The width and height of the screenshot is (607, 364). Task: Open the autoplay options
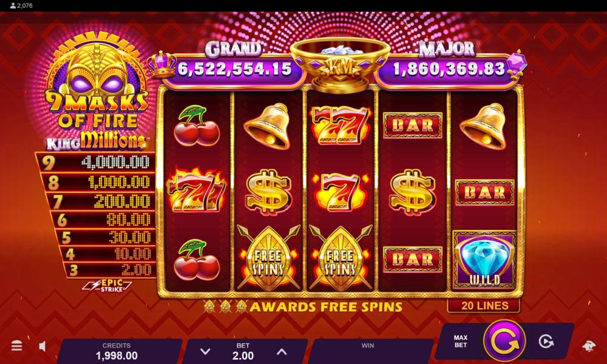click(x=546, y=342)
